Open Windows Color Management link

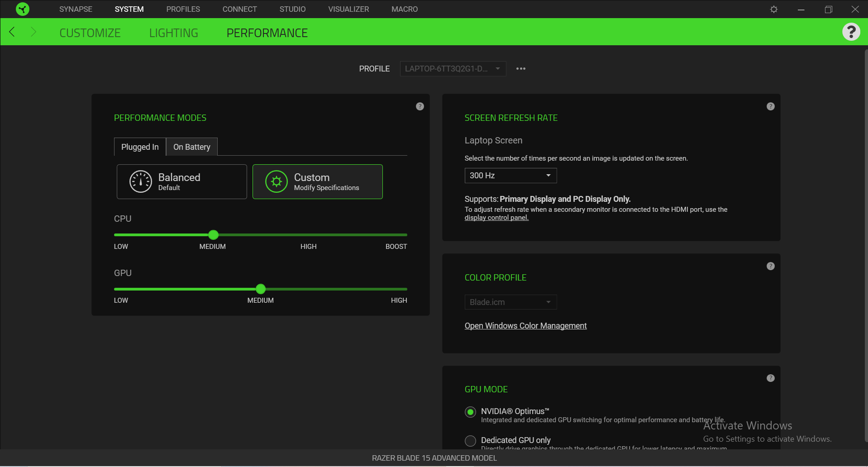tap(525, 326)
